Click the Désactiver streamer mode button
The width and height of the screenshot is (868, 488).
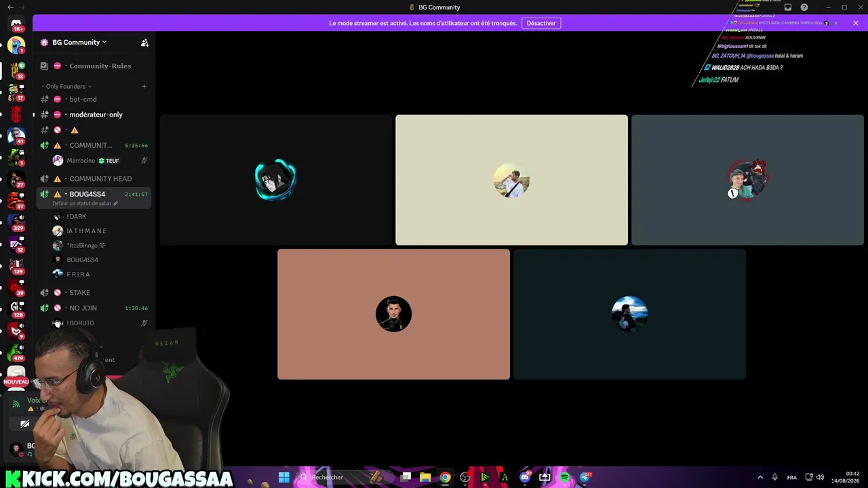[541, 23]
